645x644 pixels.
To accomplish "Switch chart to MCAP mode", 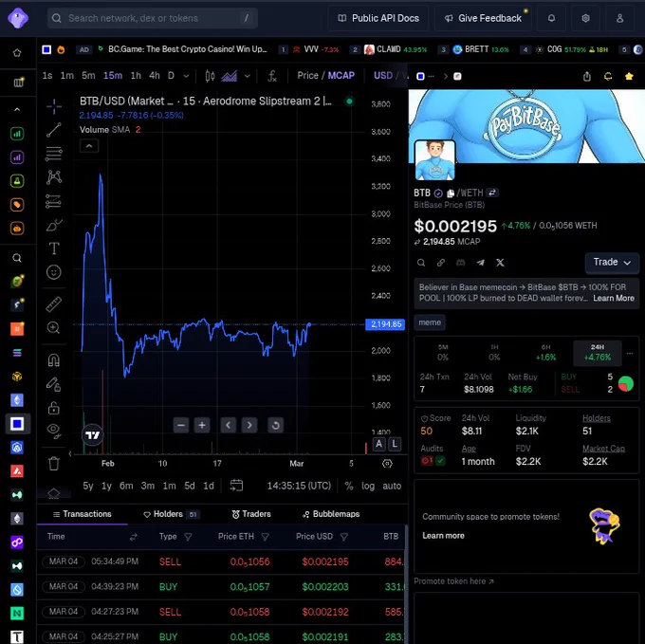I will 341,76.
